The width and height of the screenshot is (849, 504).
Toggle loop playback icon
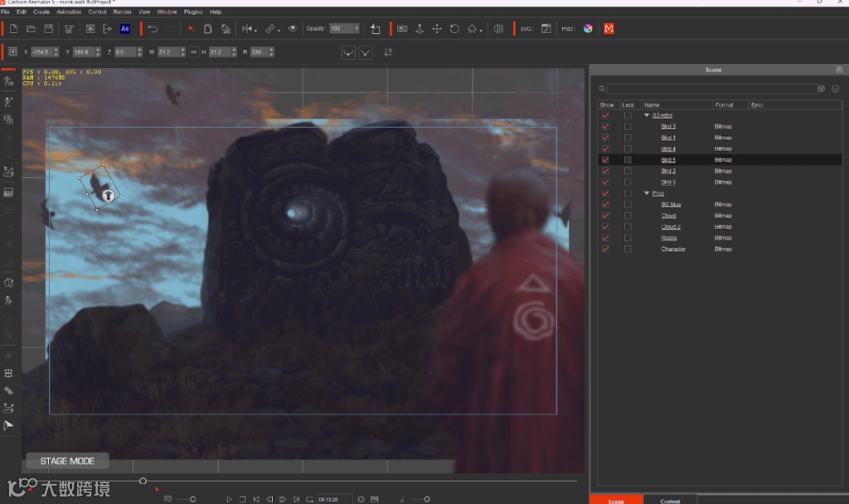click(310, 499)
